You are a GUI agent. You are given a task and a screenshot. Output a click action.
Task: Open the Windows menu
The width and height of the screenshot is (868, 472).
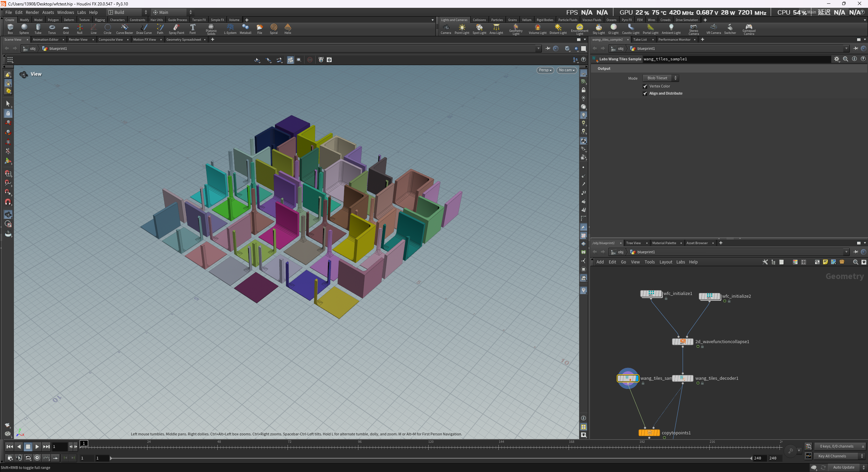point(65,12)
